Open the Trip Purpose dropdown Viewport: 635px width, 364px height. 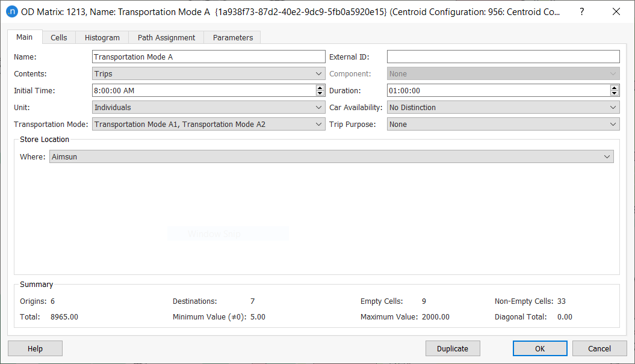503,125
